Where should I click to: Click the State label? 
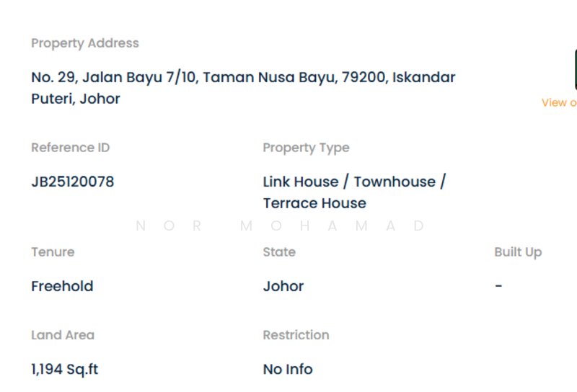click(279, 252)
